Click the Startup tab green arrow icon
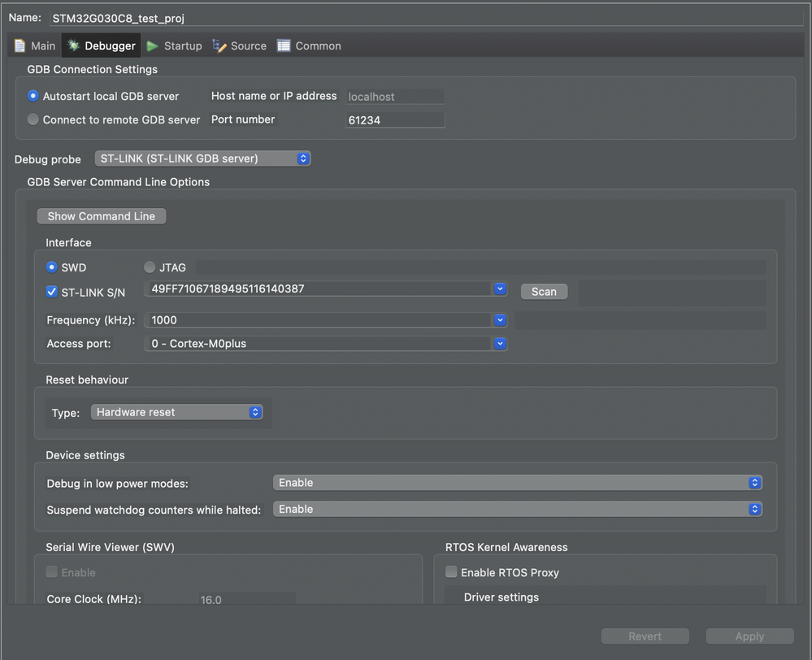Image resolution: width=812 pixels, height=660 pixels. coord(152,46)
